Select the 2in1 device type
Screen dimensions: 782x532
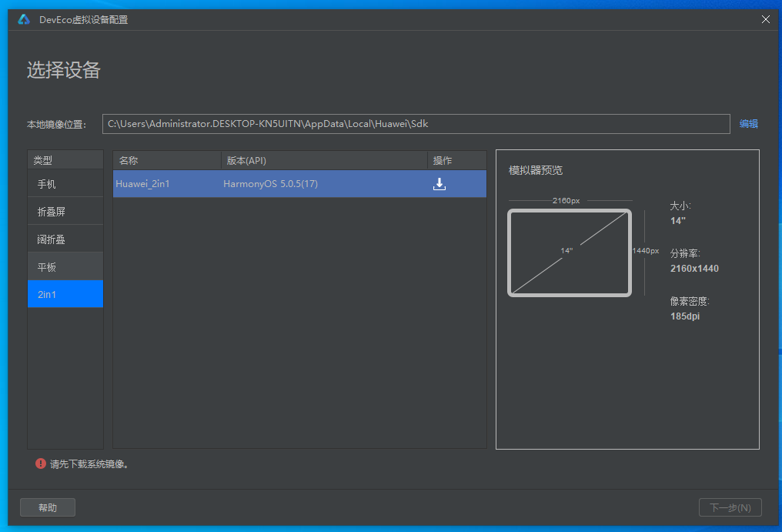pyautogui.click(x=65, y=294)
